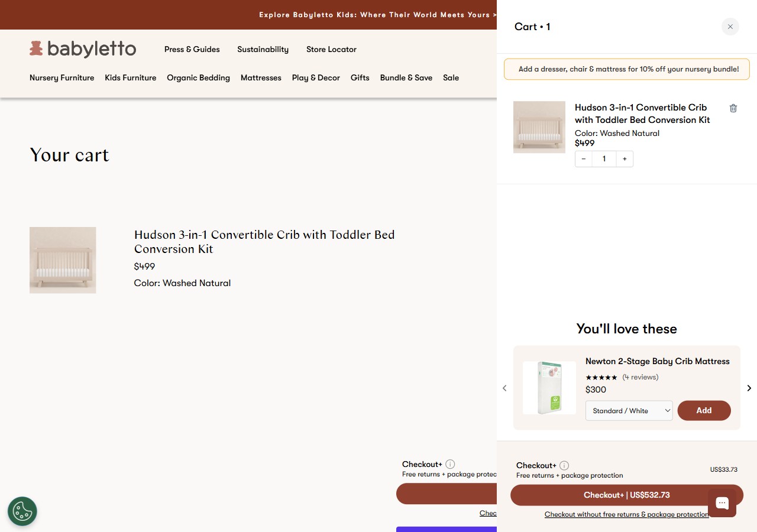Image resolution: width=757 pixels, height=532 pixels.
Task: Delete Hudson crib with the trash icon
Action: [733, 108]
